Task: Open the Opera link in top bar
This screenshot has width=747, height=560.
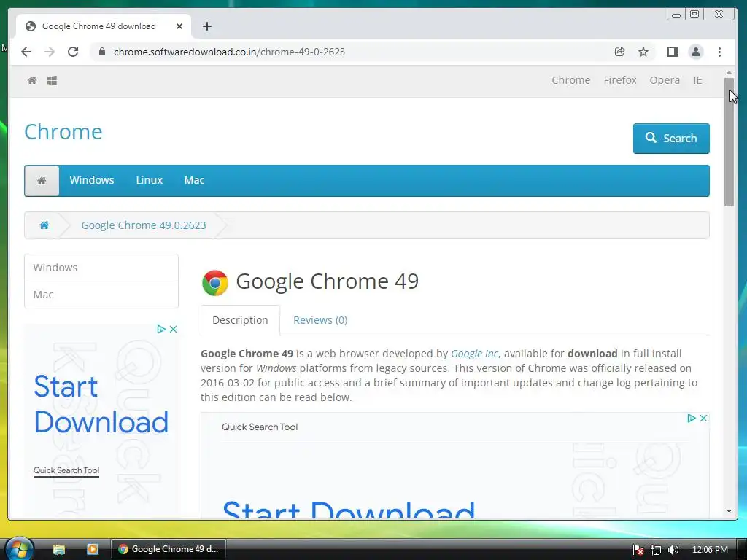Action: pos(665,80)
